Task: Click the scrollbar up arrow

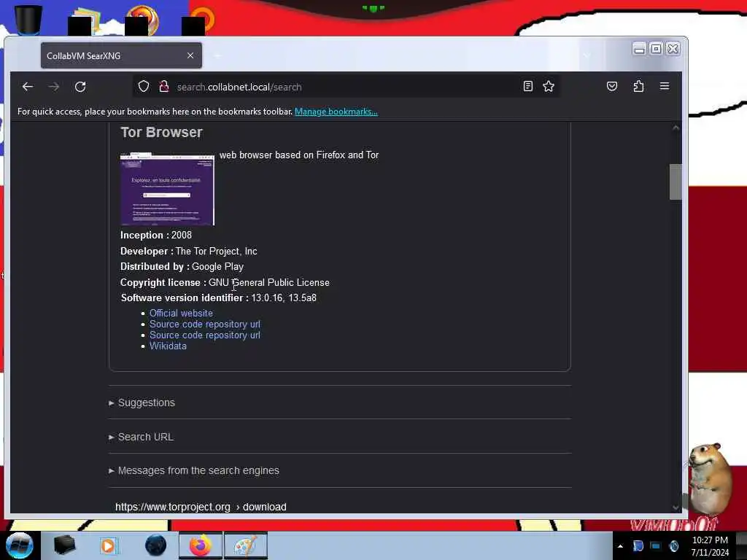Action: coord(676,128)
